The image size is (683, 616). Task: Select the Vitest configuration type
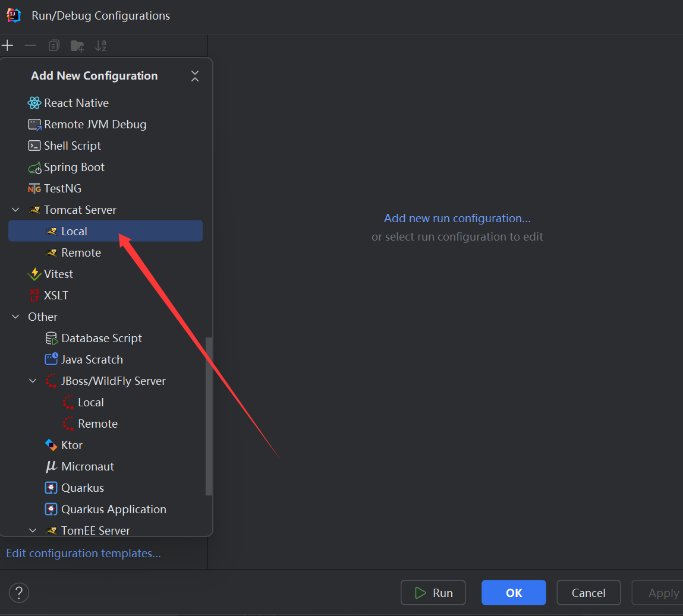[58, 274]
